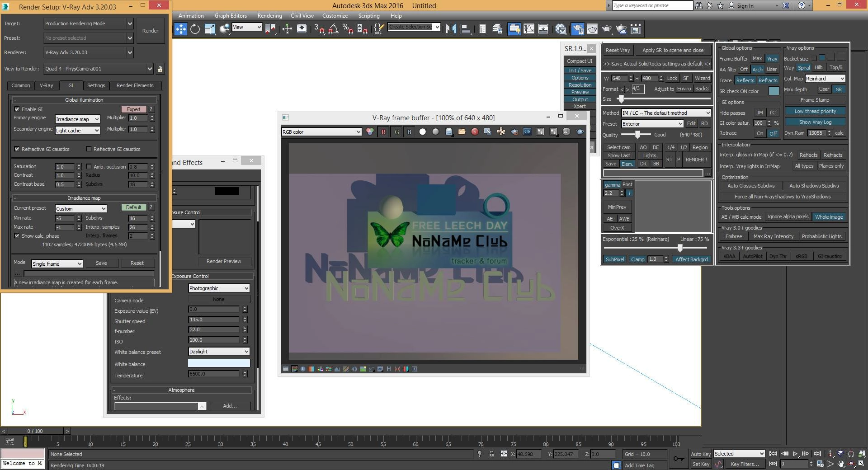Select the Select and Uniform Scale tool
Screen dimensions: 868x470
[x=209, y=29]
